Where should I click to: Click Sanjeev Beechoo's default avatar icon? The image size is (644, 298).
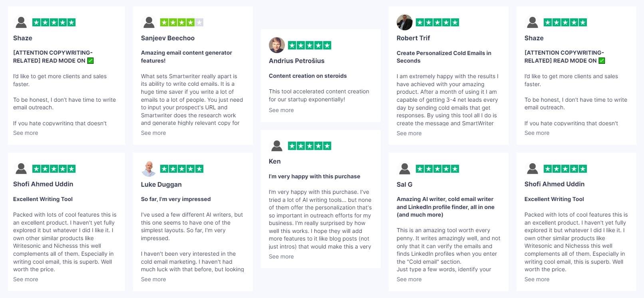coord(149,22)
